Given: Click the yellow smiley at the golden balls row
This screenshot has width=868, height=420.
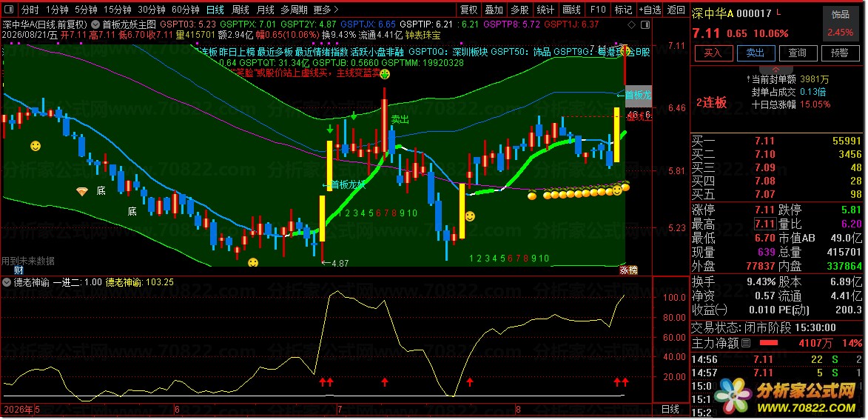Looking at the screenshot, I should click(x=616, y=190).
